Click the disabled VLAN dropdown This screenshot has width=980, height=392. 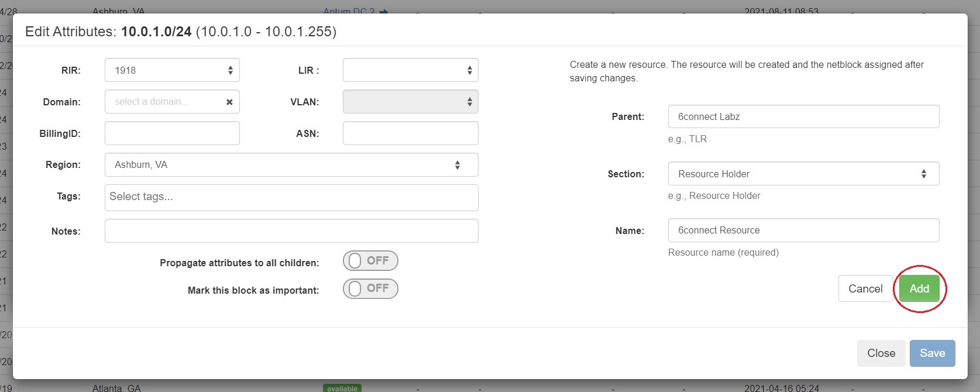coord(410,102)
